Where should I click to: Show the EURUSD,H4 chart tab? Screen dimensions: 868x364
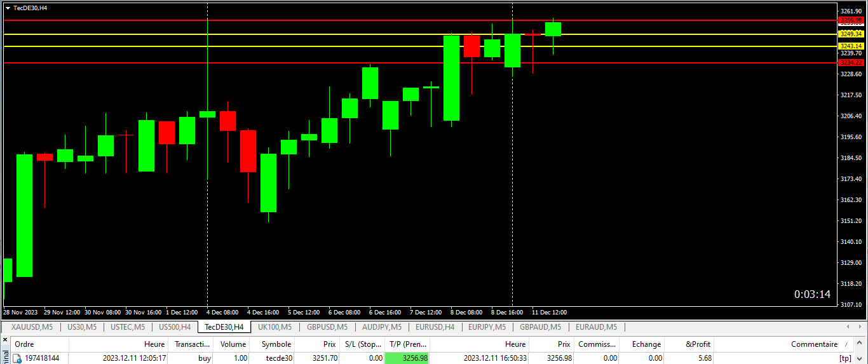pos(435,327)
